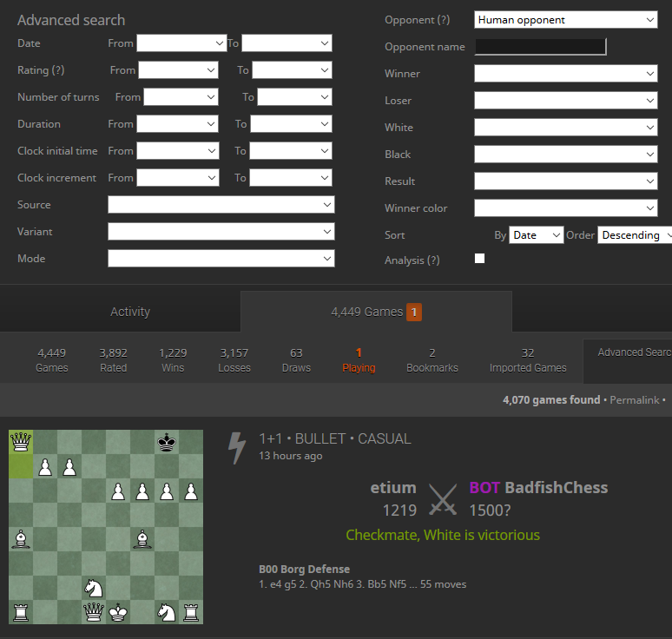Screen dimensions: 672x639
Task: Open Clock increment From dropdown
Action: click(x=178, y=178)
